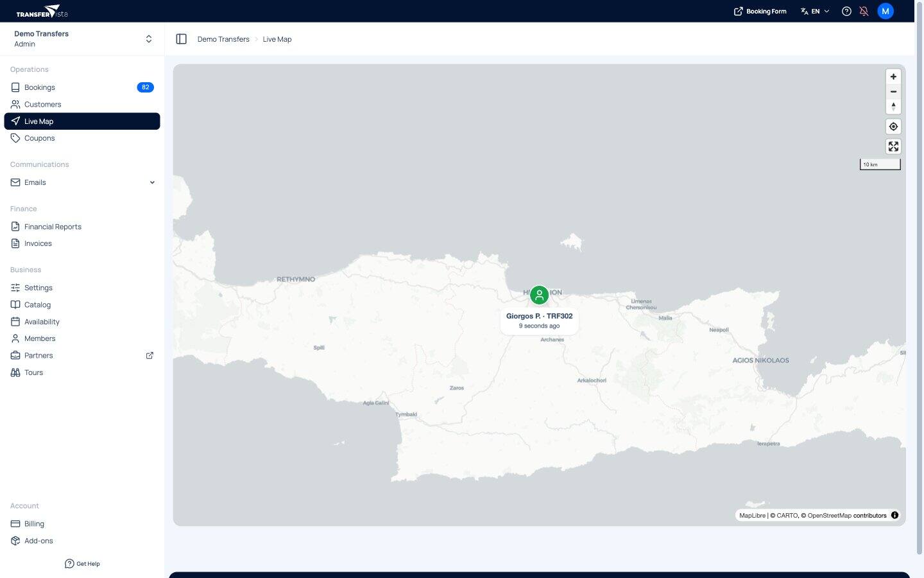Toggle the sidebar panel icon
924x578 pixels.
coord(182,39)
